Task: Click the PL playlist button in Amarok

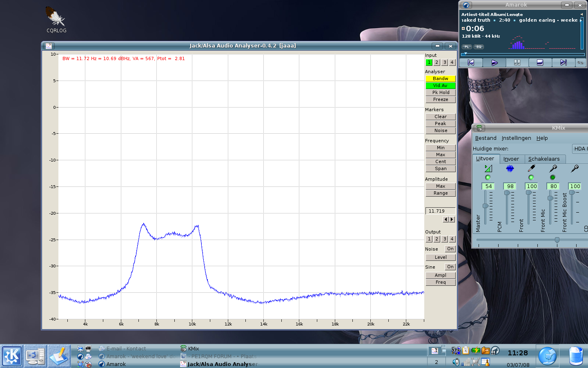Action: (467, 47)
